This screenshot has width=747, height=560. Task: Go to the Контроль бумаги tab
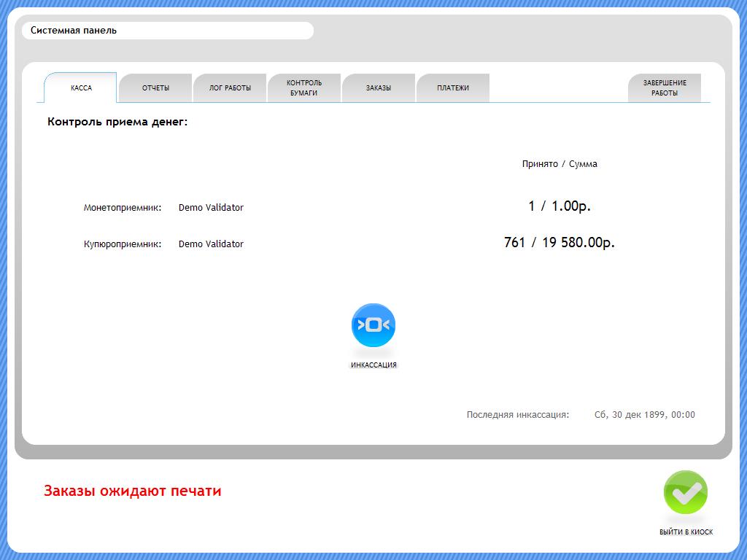(304, 88)
